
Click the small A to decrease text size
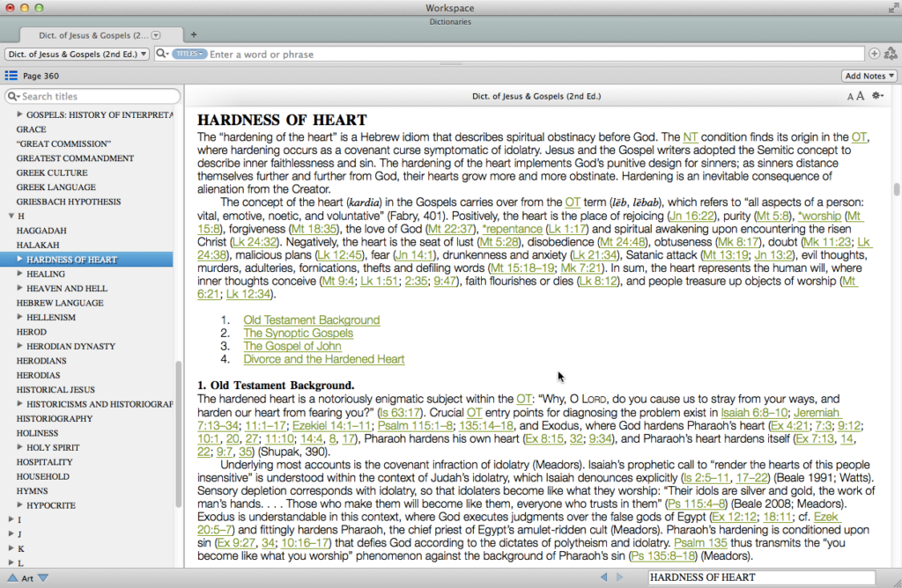point(850,96)
